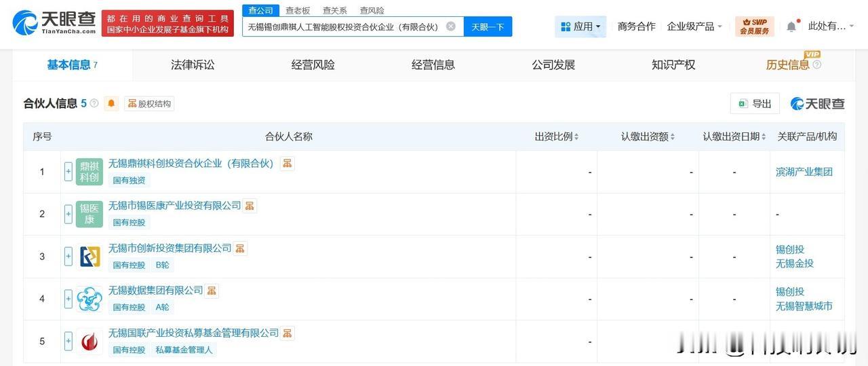This screenshot has width=868, height=366.
Task: Click the 国有控股 tag under 无锡市锡医康
Action: 129,223
